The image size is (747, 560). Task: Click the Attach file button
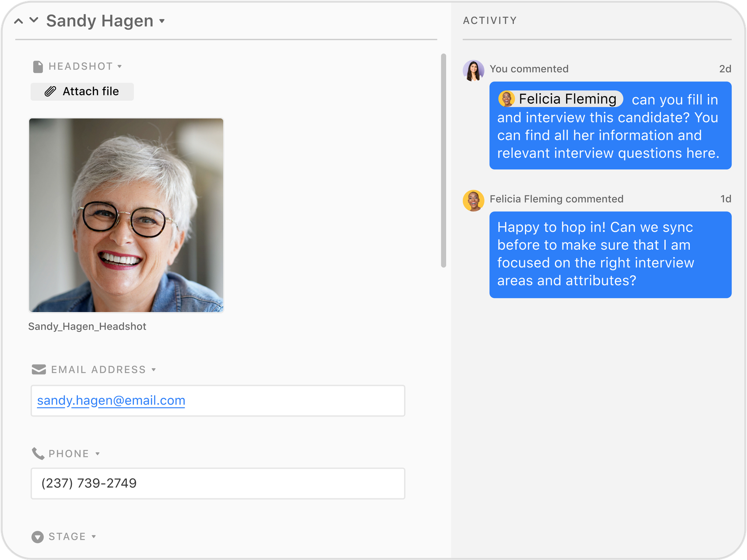point(82,91)
